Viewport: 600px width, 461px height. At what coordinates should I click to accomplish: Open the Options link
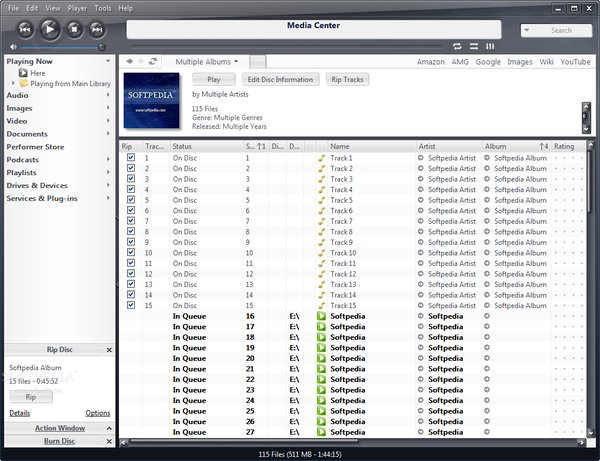point(98,413)
